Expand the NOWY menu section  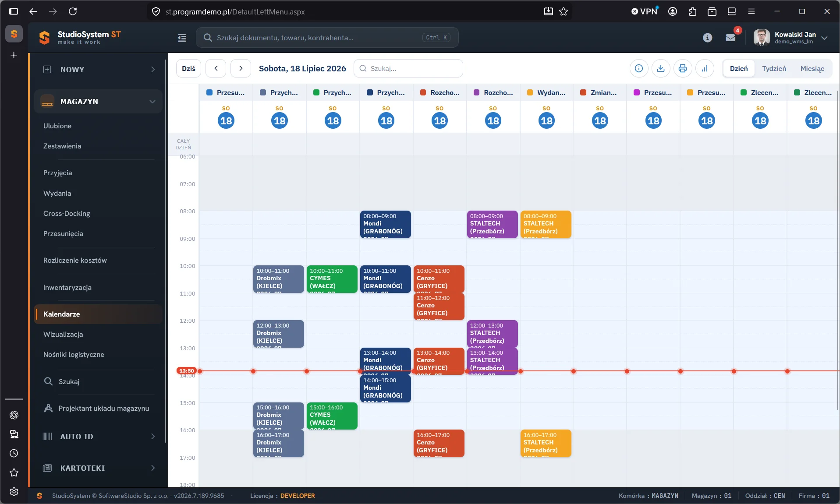tap(98, 70)
